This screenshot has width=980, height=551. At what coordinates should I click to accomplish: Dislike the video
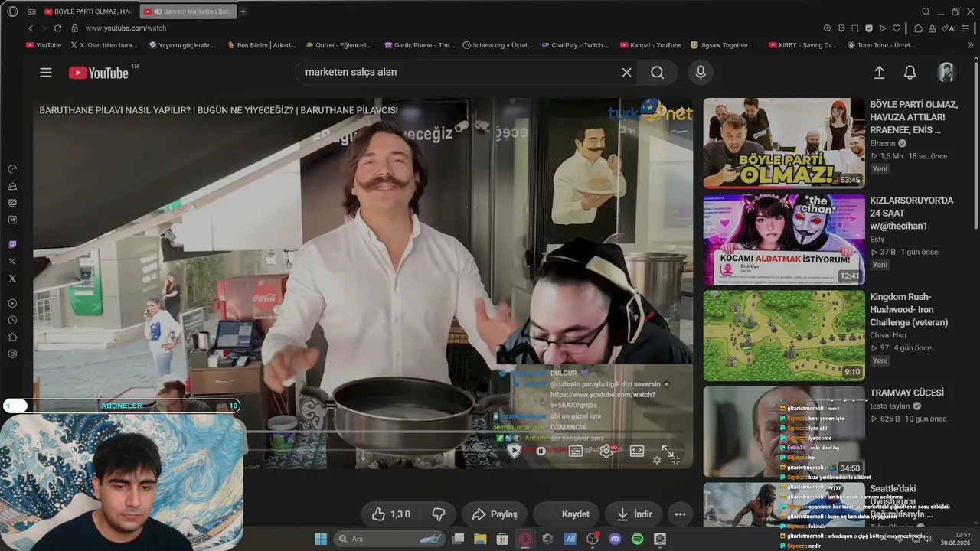point(439,514)
